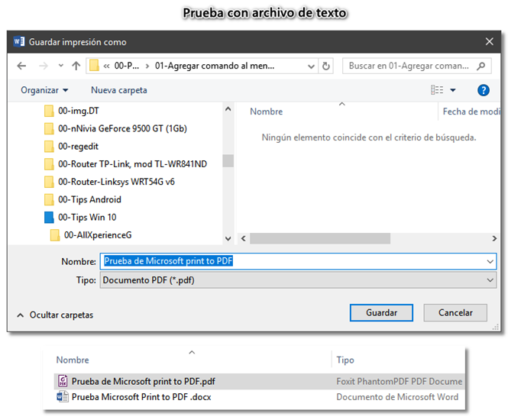The height and width of the screenshot is (420, 508).
Task: Select Prueba Microsoft Print to PDF .docx
Action: click(x=141, y=397)
